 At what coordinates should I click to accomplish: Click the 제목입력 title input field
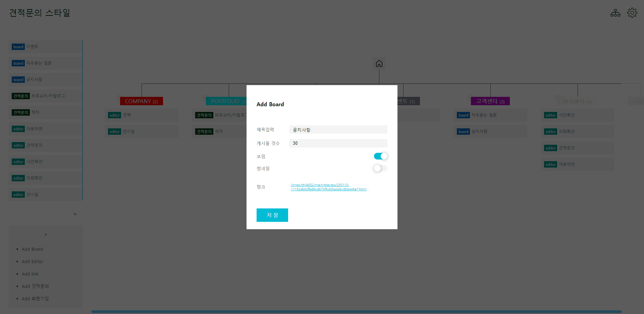coord(338,130)
